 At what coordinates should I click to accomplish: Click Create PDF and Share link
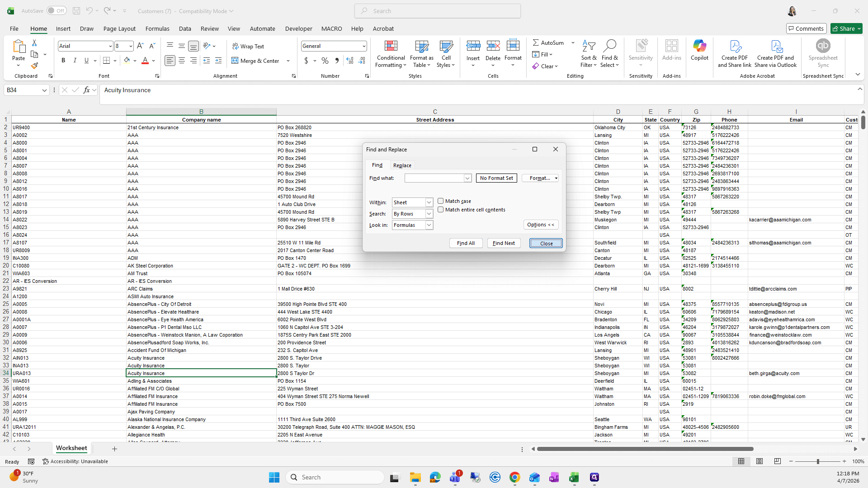pos(735,54)
